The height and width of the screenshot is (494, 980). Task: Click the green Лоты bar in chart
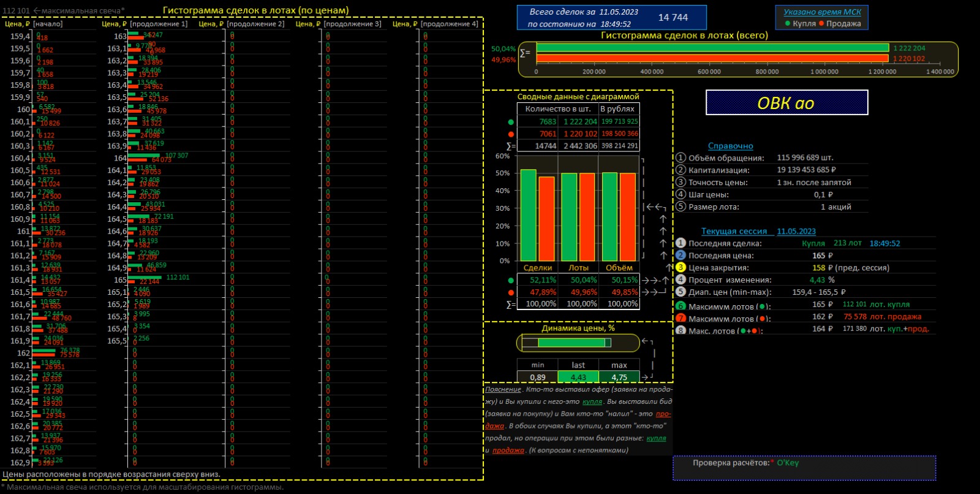(x=569, y=218)
